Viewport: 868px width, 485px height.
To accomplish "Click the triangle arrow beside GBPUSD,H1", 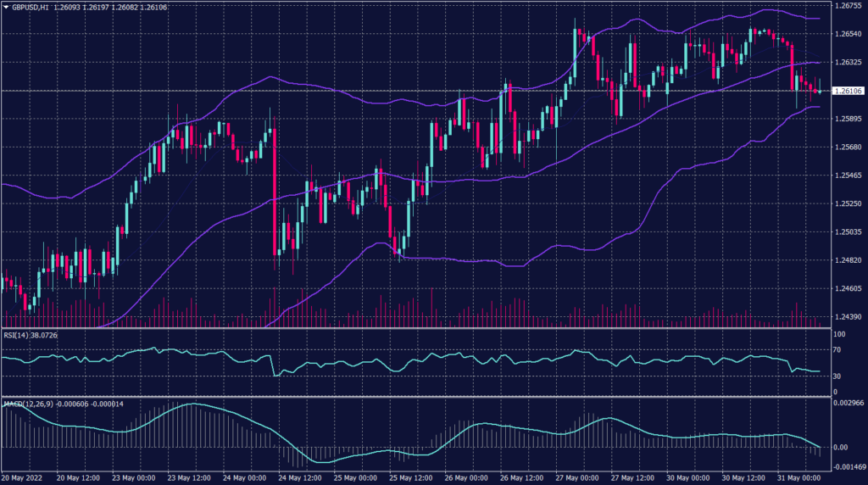I will coord(6,6).
